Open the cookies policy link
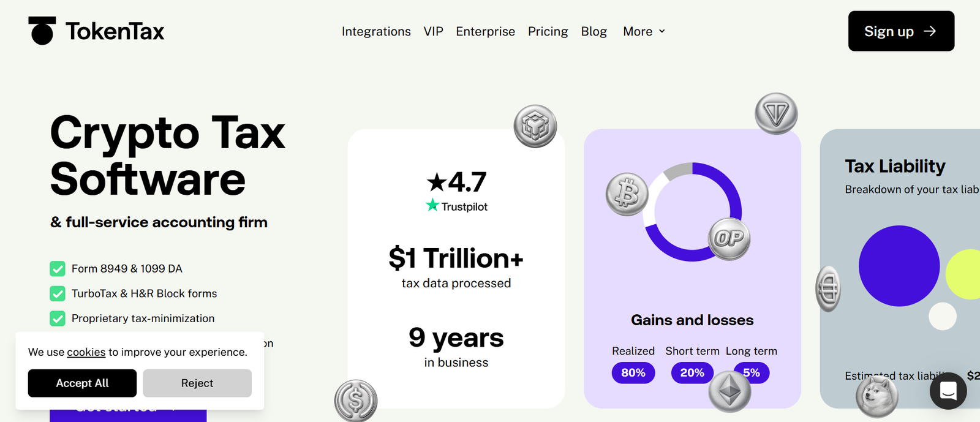980x422 pixels. (86, 352)
